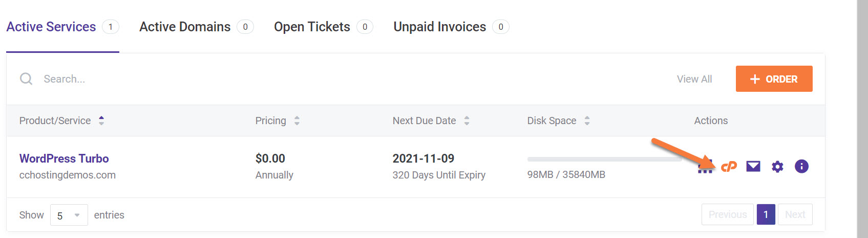Open the WordPress Turbo service link
Screen dimensions: 868x238
tap(64, 158)
